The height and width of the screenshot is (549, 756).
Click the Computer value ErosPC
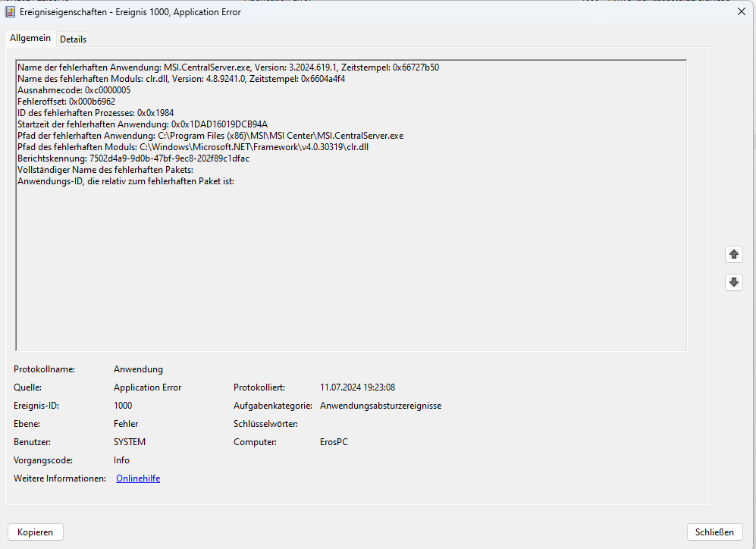click(334, 442)
